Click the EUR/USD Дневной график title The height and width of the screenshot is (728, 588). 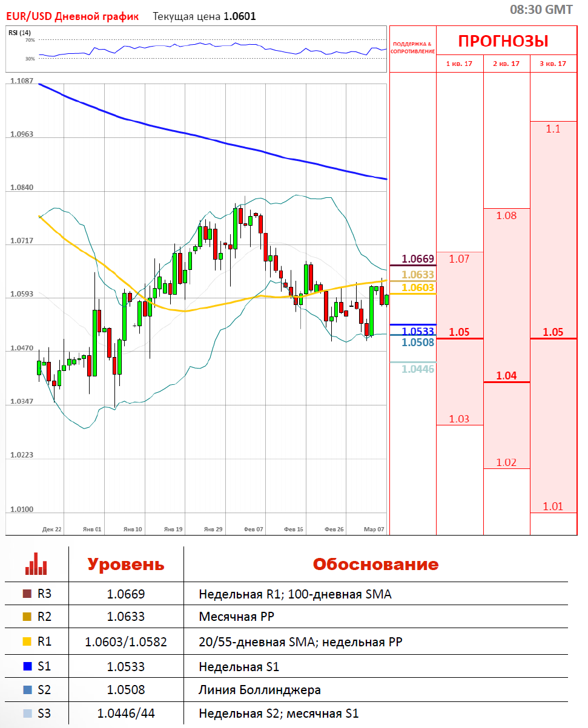click(72, 16)
